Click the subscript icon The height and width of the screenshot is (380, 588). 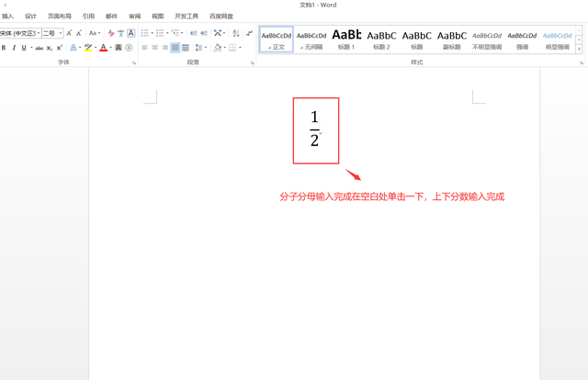51,48
